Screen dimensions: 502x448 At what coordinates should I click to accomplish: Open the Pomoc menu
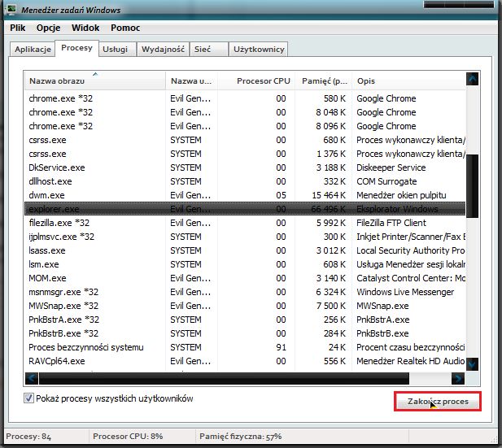coord(125,28)
